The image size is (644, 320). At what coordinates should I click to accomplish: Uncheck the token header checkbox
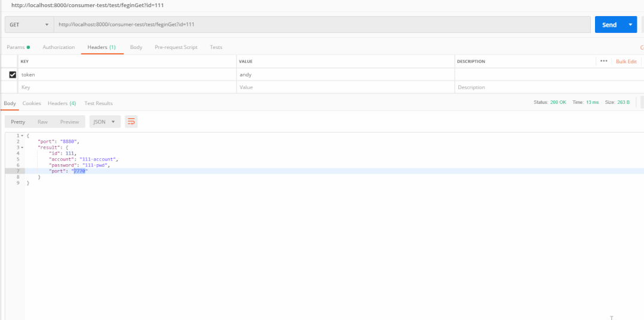(x=13, y=75)
